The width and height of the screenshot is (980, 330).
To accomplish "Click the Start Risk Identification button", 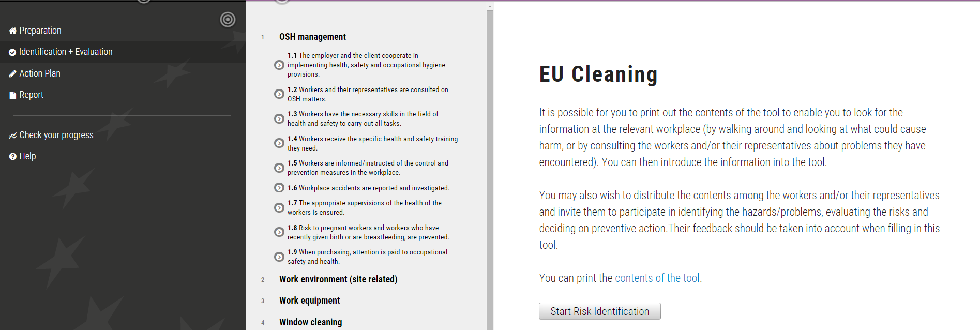I will click(599, 311).
